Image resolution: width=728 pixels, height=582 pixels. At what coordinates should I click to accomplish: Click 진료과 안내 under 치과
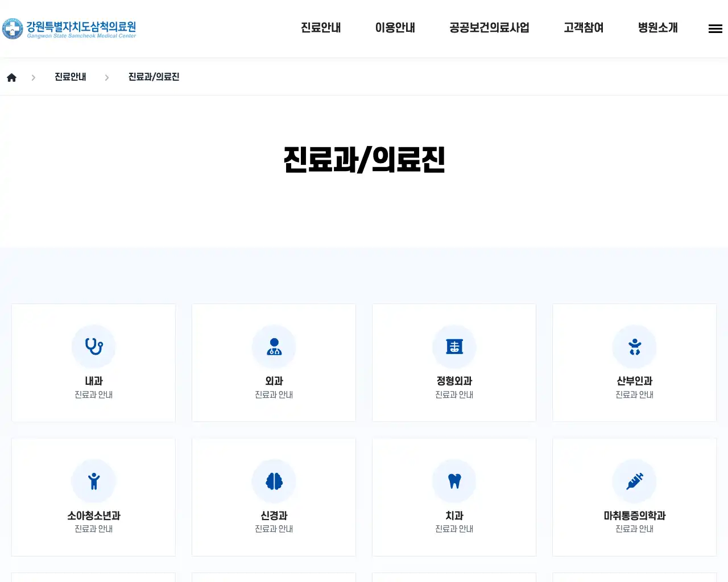[454, 529]
